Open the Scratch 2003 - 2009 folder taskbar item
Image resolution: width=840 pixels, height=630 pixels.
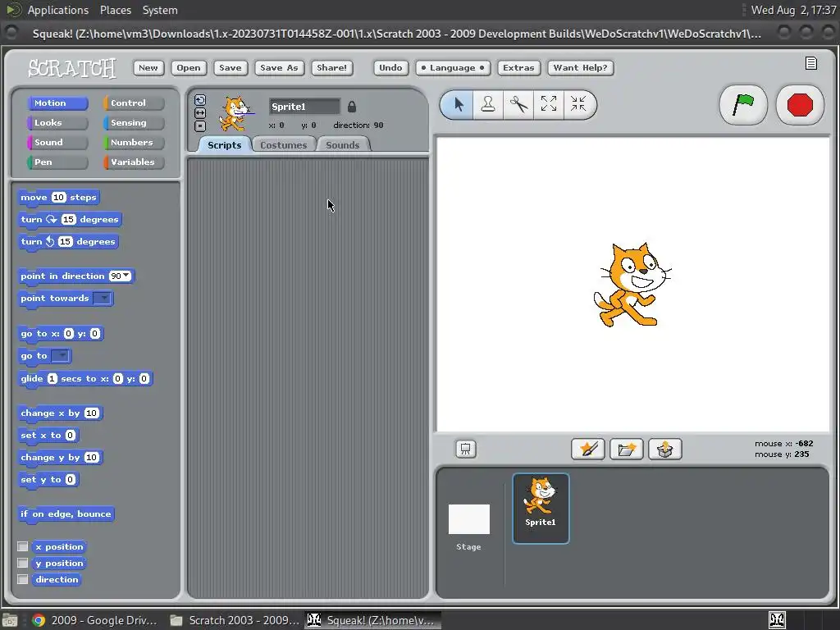pos(235,620)
